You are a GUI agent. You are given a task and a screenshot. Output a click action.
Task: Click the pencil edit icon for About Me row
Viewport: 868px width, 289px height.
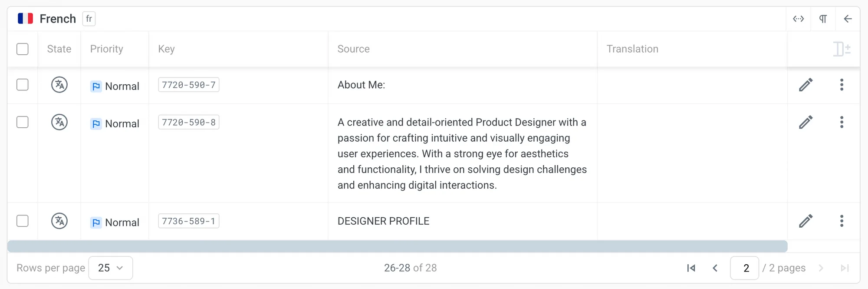click(x=806, y=85)
